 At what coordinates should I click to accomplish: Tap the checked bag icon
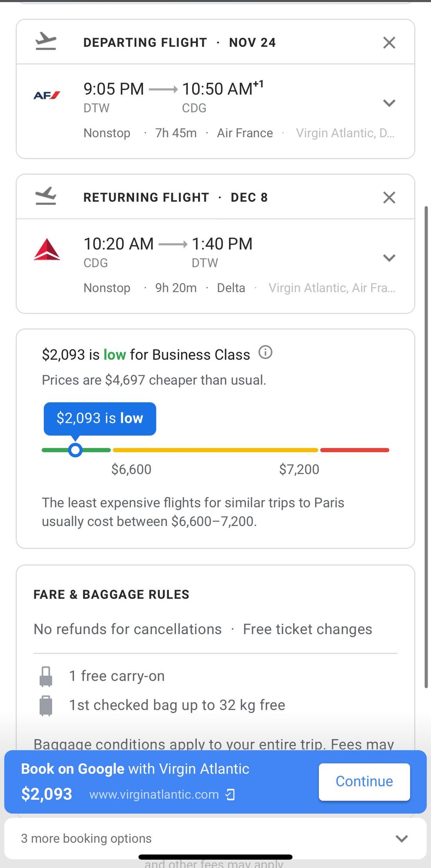click(46, 705)
